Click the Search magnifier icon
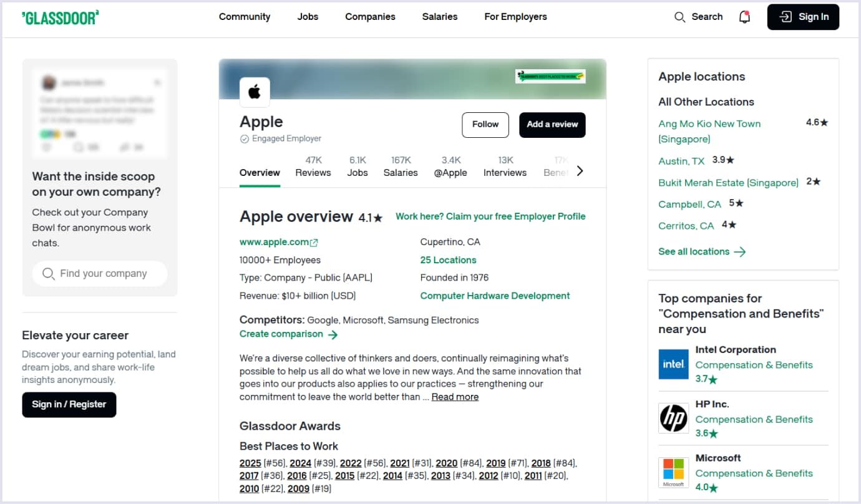 (x=680, y=17)
